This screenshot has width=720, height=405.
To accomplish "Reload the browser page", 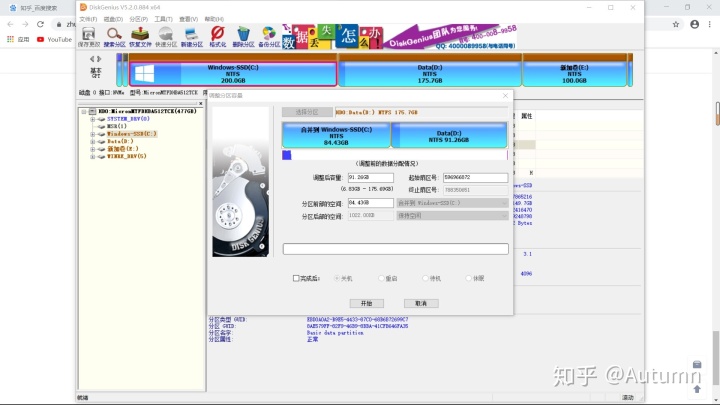I will tap(40, 24).
